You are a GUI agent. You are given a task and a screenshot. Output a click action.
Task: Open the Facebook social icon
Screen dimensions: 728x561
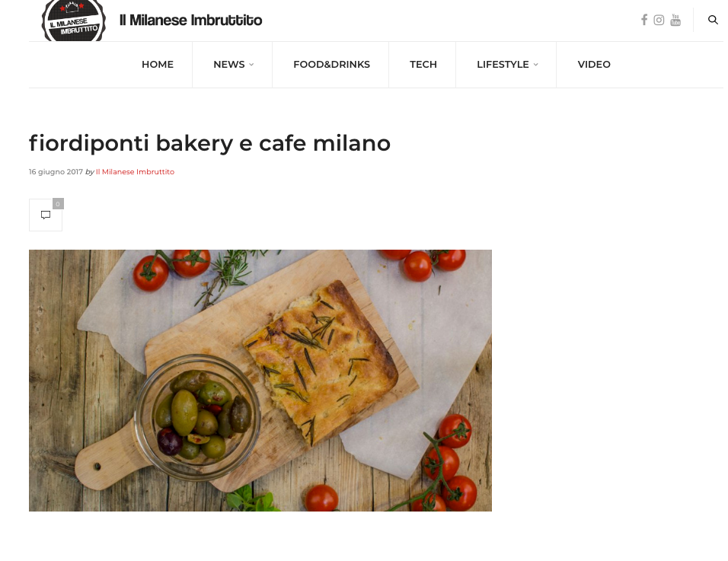pyautogui.click(x=644, y=20)
